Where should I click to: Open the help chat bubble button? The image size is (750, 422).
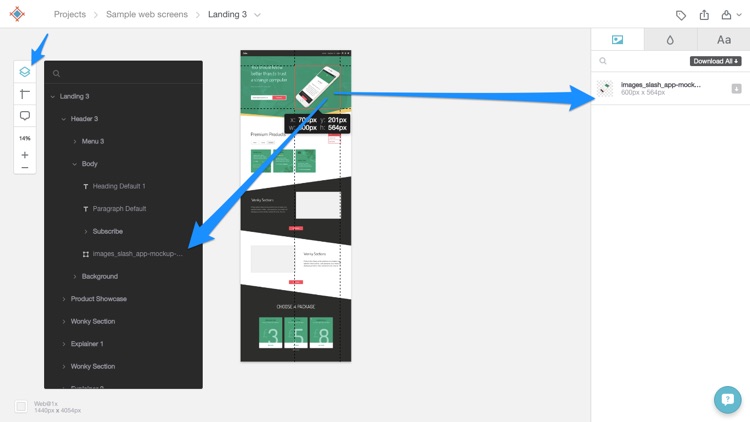click(x=728, y=400)
